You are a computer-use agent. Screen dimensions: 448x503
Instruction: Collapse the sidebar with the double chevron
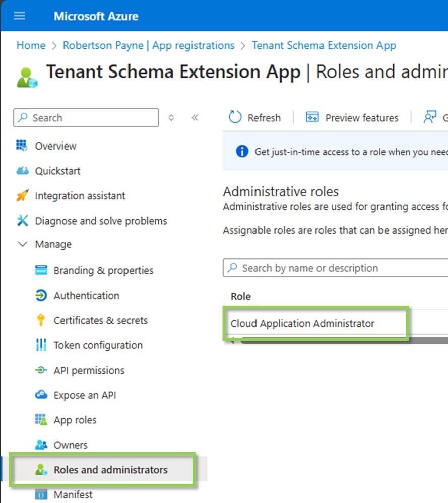[195, 117]
